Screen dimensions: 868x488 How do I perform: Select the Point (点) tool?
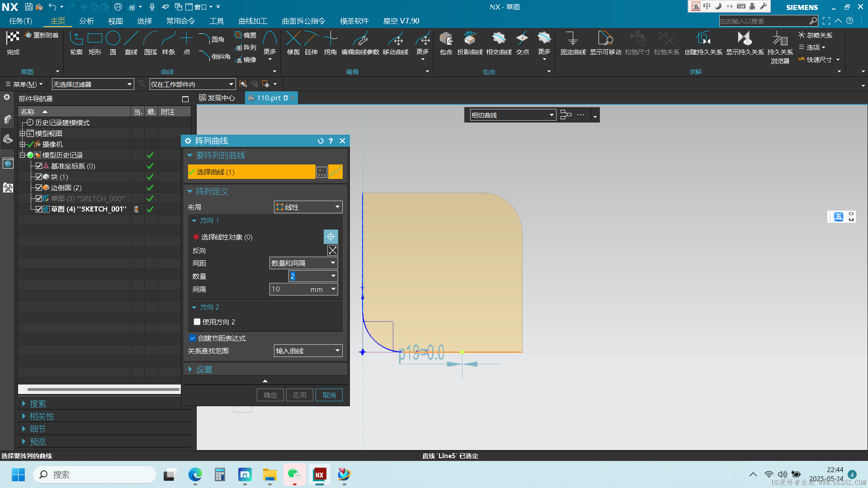click(187, 43)
